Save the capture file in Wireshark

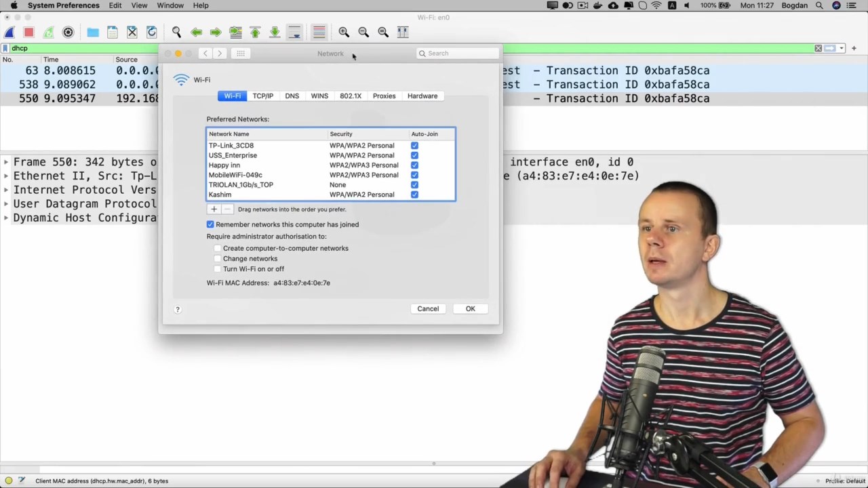[x=113, y=32]
